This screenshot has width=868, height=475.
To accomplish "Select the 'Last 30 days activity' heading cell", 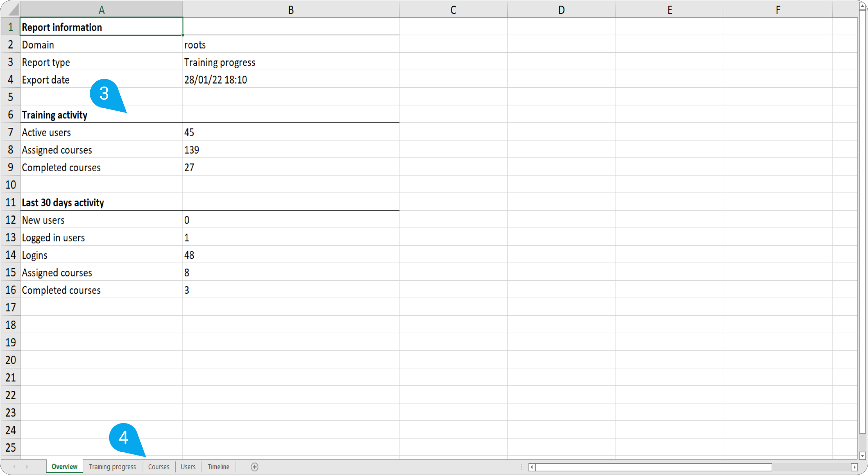I will (102, 202).
